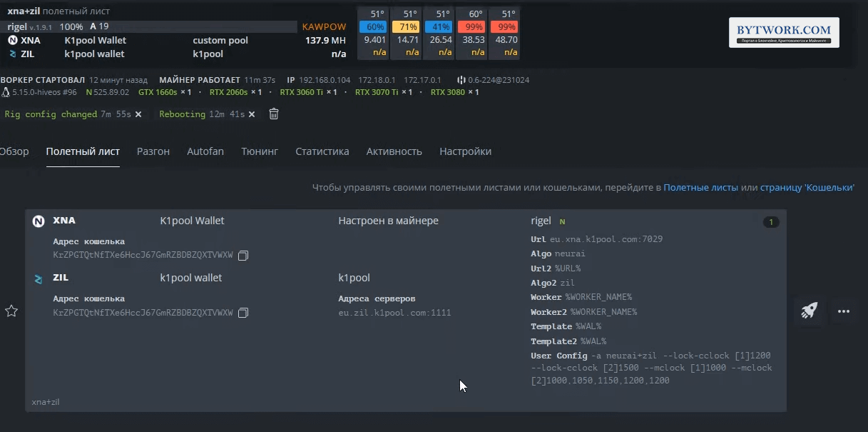Dismiss the Rebooting message
The image size is (868, 432).
tap(252, 114)
